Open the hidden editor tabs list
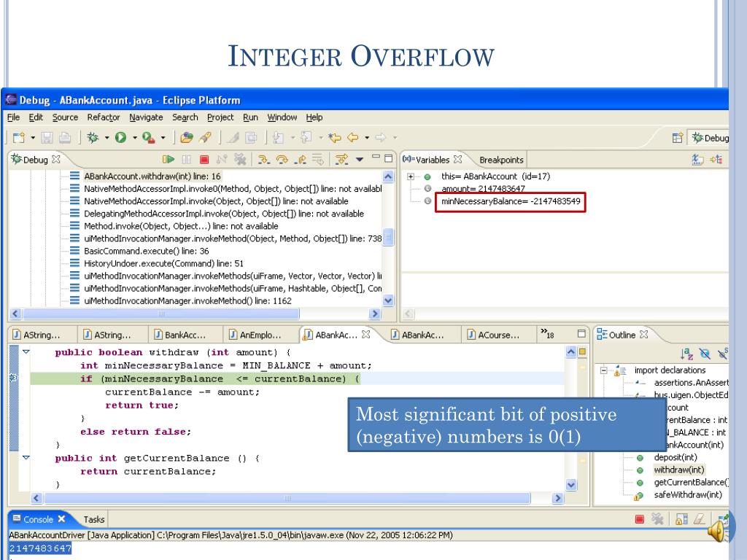 point(548,335)
